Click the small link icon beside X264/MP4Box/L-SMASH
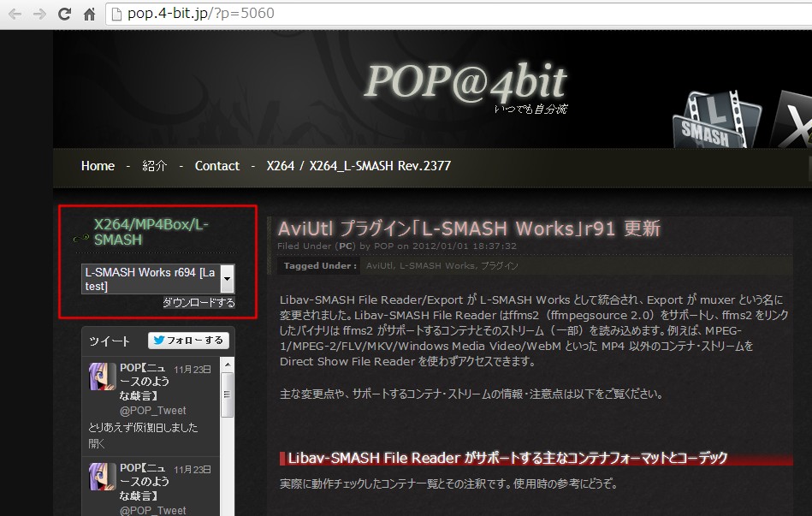The image size is (812, 516). point(81,239)
